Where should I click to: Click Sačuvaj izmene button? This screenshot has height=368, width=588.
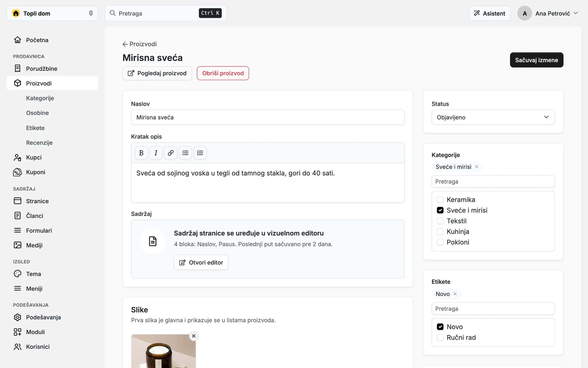(537, 60)
